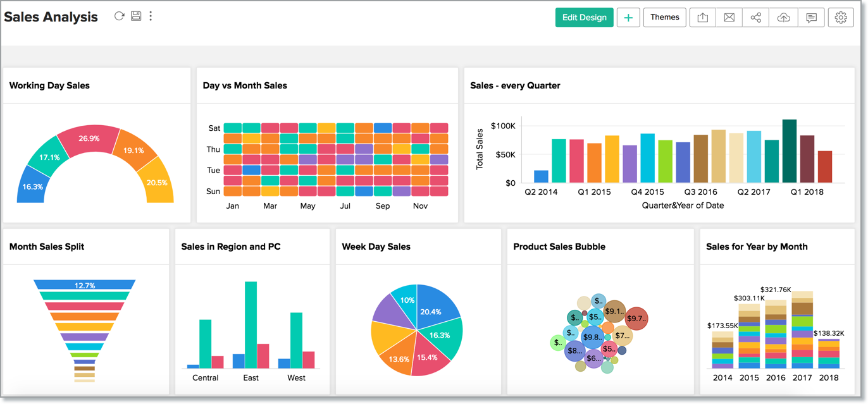Click the cloud publish icon
Image resolution: width=868 pixels, height=404 pixels.
[x=783, y=18]
